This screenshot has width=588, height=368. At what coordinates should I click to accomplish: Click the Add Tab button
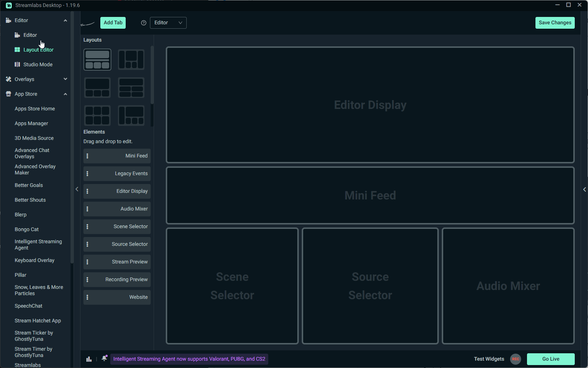113,23
